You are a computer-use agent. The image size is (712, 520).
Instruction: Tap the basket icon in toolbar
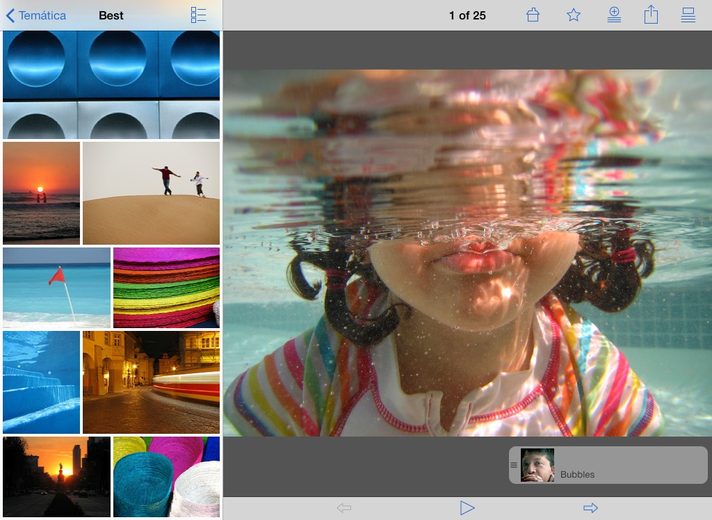[533, 15]
